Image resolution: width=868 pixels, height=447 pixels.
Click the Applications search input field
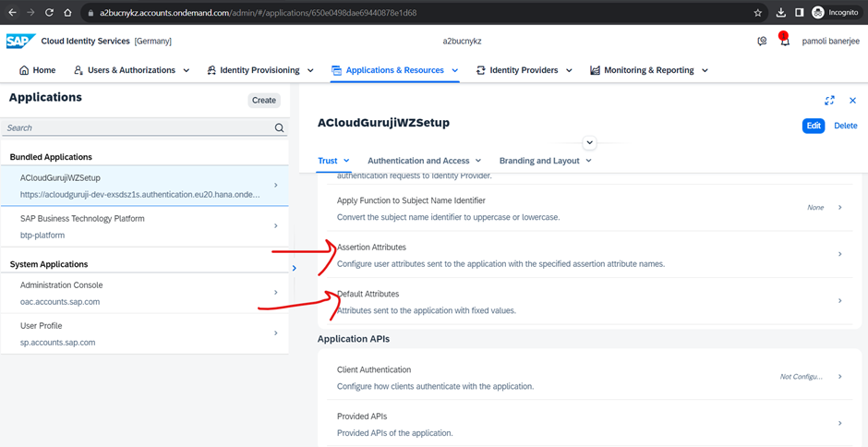click(x=139, y=128)
